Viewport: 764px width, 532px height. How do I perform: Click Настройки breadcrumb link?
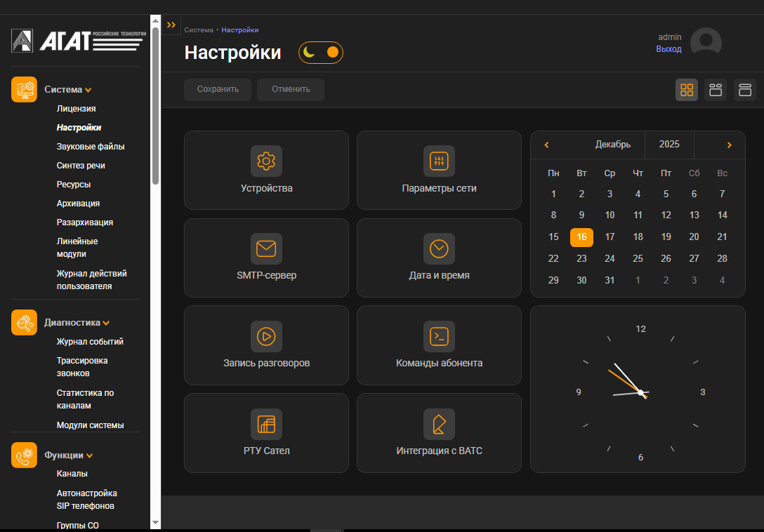pyautogui.click(x=239, y=30)
